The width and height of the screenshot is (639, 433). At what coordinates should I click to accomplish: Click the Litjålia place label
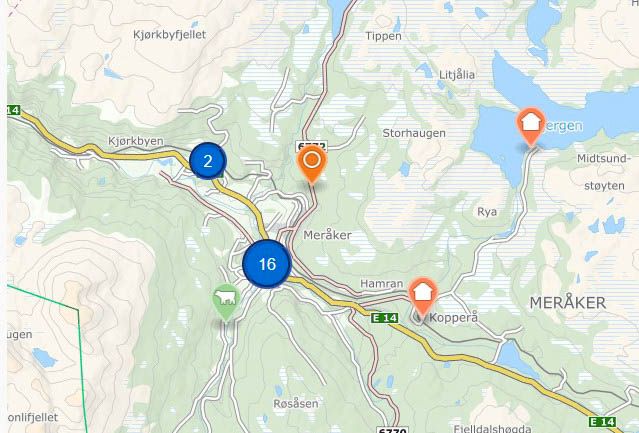[457, 75]
